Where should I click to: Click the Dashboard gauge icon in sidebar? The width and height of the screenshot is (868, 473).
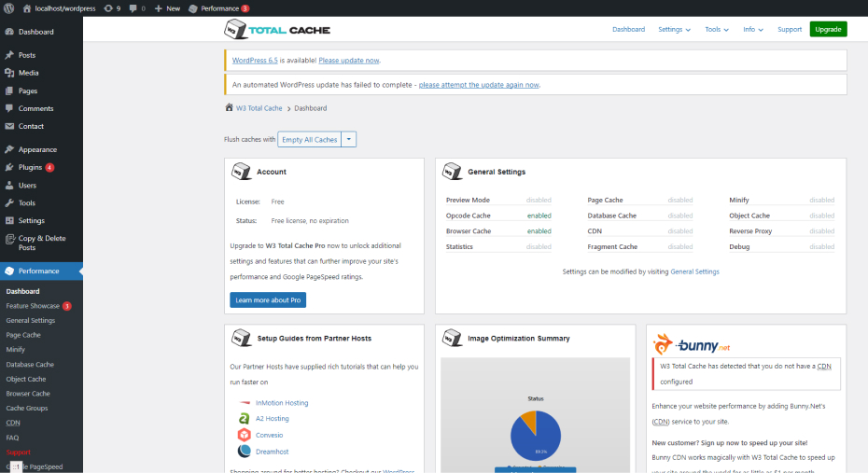point(9,32)
